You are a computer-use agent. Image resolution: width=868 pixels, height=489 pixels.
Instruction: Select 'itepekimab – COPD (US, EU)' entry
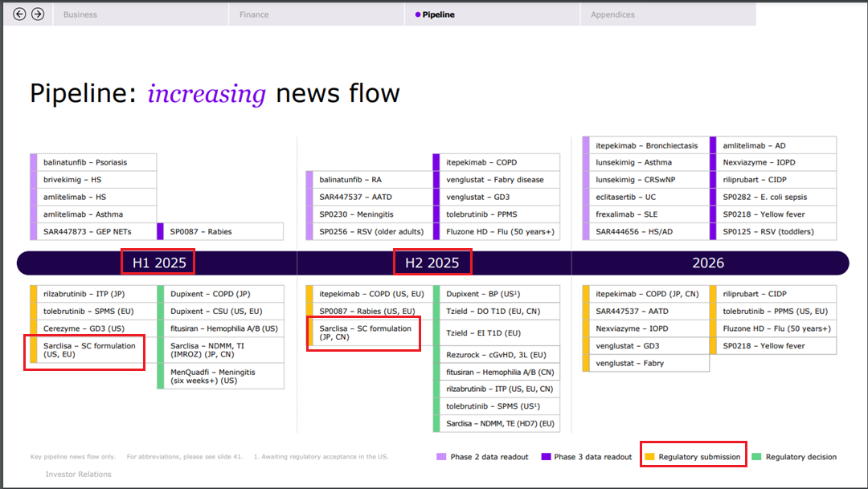tap(369, 294)
